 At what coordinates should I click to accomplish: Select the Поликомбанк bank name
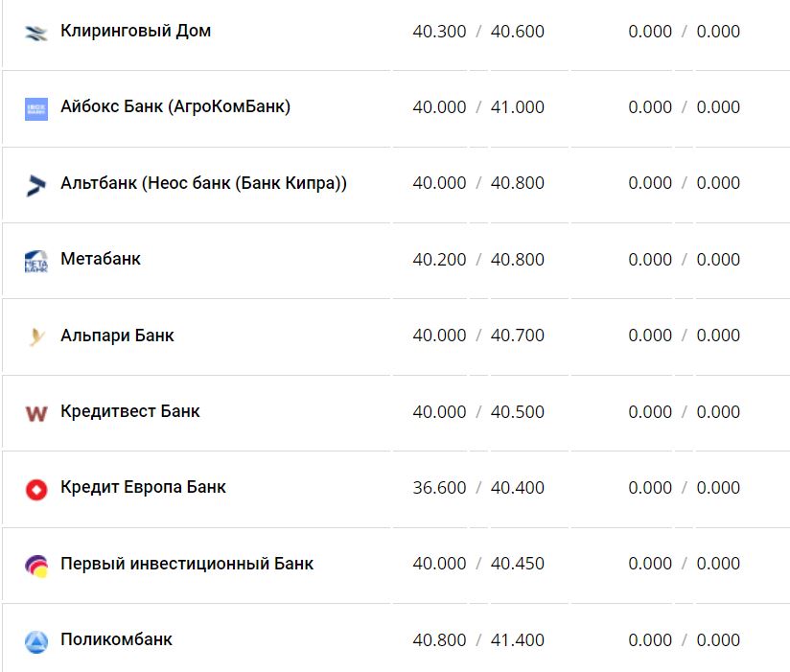(x=116, y=639)
